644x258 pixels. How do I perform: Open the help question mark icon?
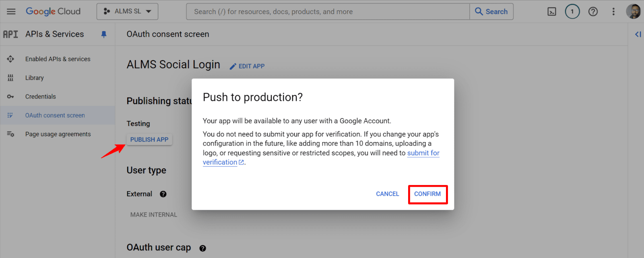pyautogui.click(x=593, y=11)
